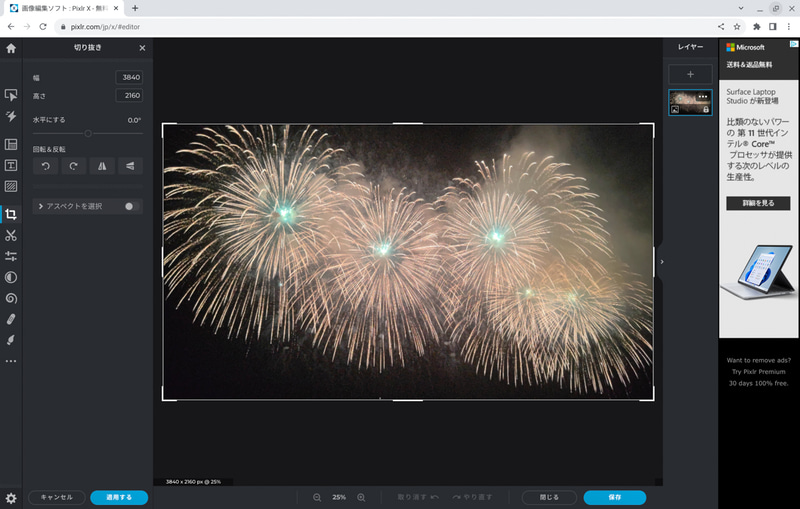The width and height of the screenshot is (800, 509).
Task: Click the Surface laptop ad image
Action: (x=758, y=272)
